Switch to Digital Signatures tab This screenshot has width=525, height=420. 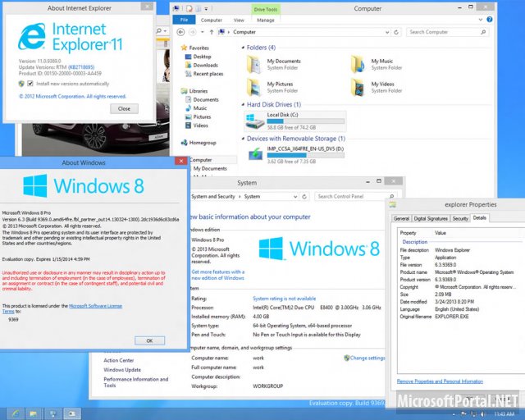point(431,218)
